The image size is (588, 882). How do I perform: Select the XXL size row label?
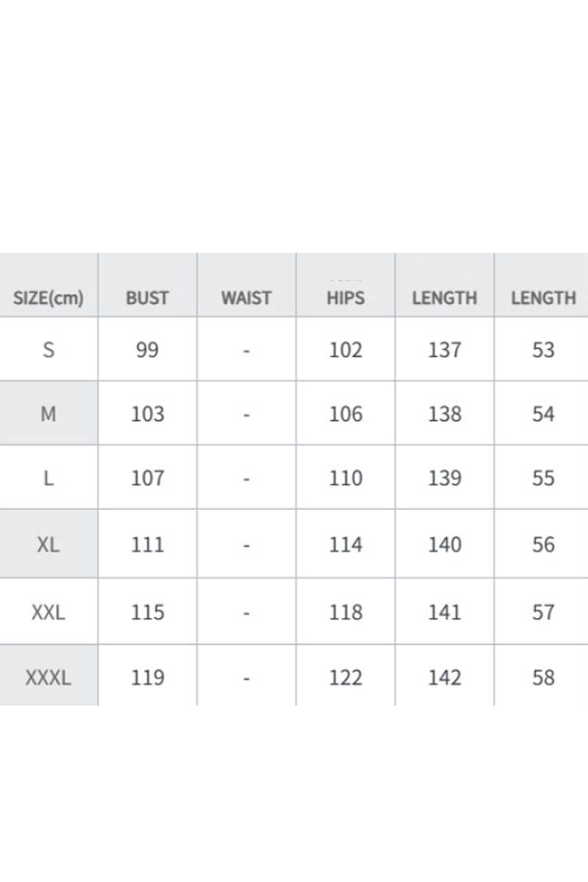coord(49,612)
